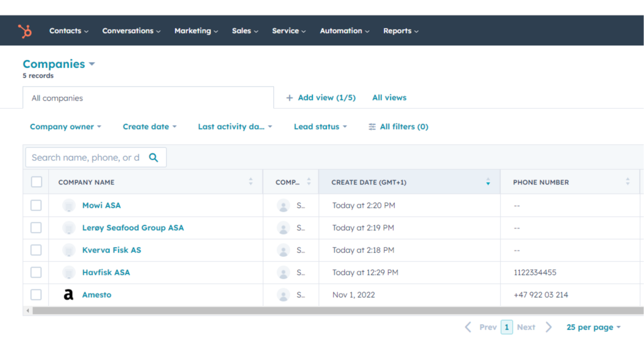Click the HubSpot sprocket logo

(x=25, y=31)
